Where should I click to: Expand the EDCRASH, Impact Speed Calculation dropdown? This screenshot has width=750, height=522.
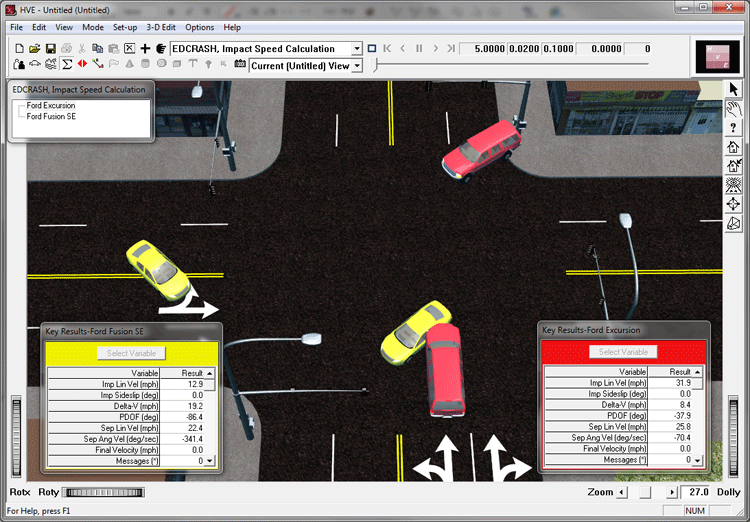point(357,49)
